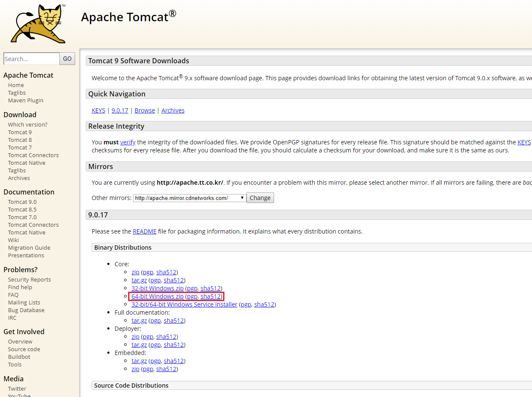Viewport: 532px width, 397px height.
Task: Open Overview under Get Involved
Action: 20,341
